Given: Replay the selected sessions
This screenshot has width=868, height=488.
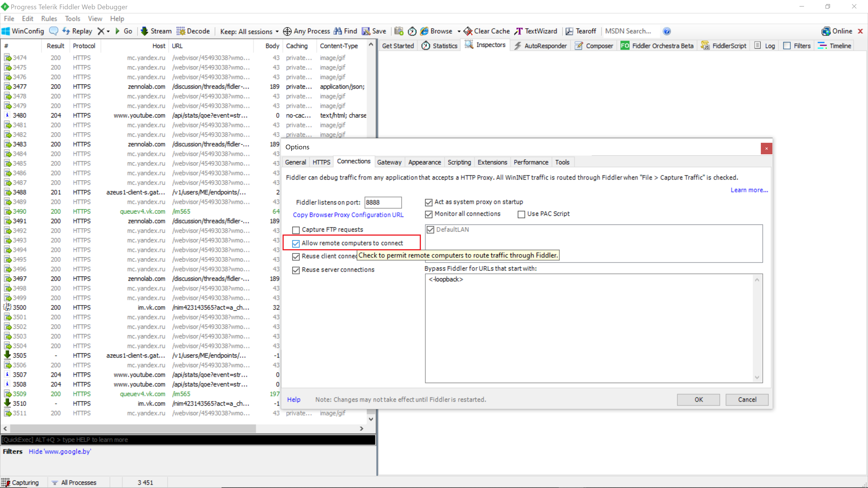Looking at the screenshot, I should click(x=77, y=31).
